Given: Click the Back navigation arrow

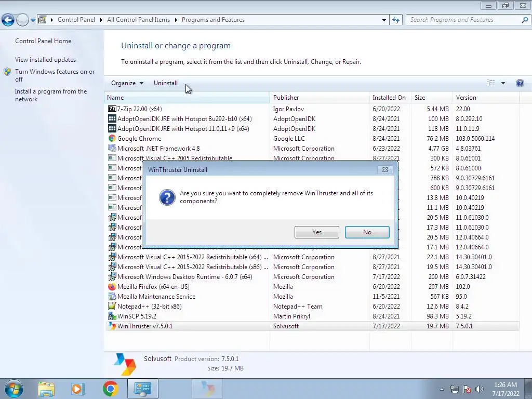Looking at the screenshot, I should pos(8,20).
